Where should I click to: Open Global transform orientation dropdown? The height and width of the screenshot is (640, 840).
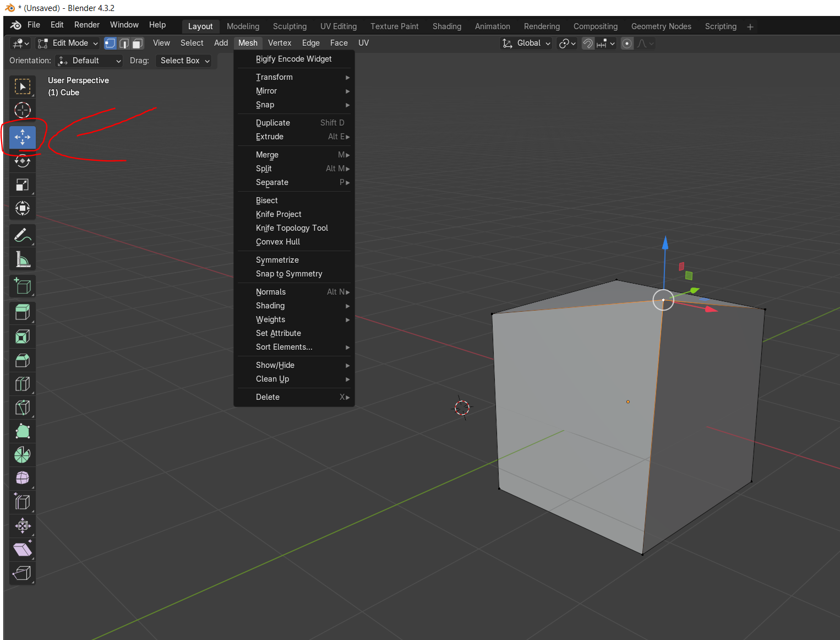[x=526, y=44]
